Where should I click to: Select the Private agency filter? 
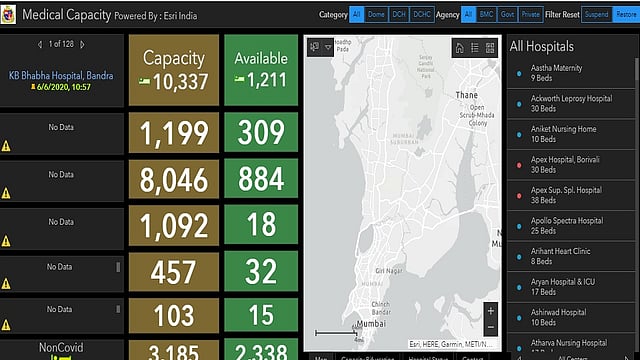531,15
